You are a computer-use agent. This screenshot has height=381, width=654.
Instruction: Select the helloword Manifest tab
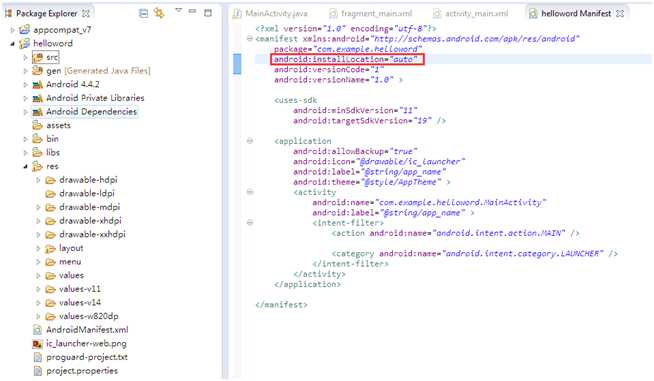pos(576,13)
